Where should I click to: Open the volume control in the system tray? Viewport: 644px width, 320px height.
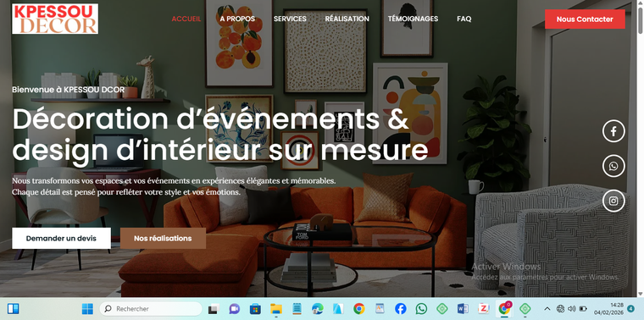(571, 308)
